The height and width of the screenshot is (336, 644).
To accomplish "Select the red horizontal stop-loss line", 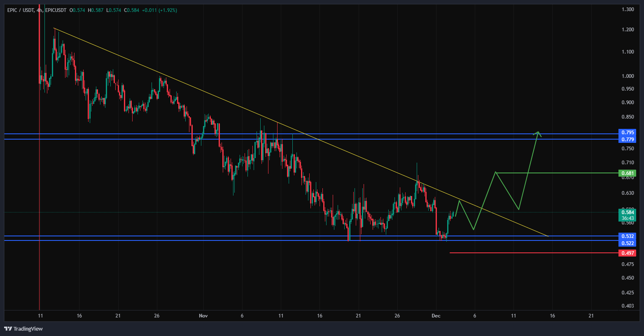I will point(535,253).
